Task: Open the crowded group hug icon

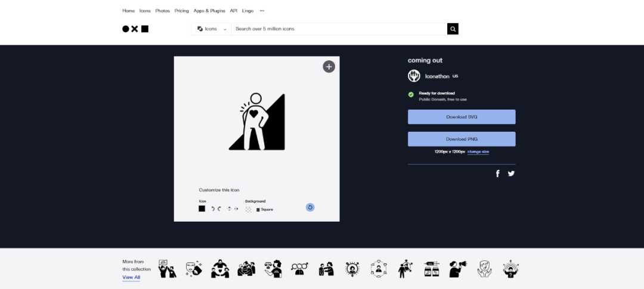Action: tap(246, 269)
